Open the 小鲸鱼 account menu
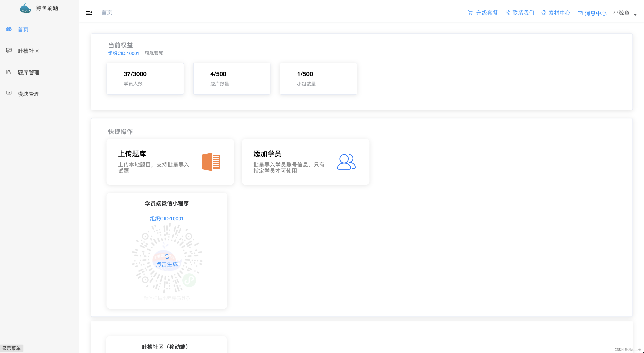The width and height of the screenshot is (644, 353). pyautogui.click(x=621, y=13)
